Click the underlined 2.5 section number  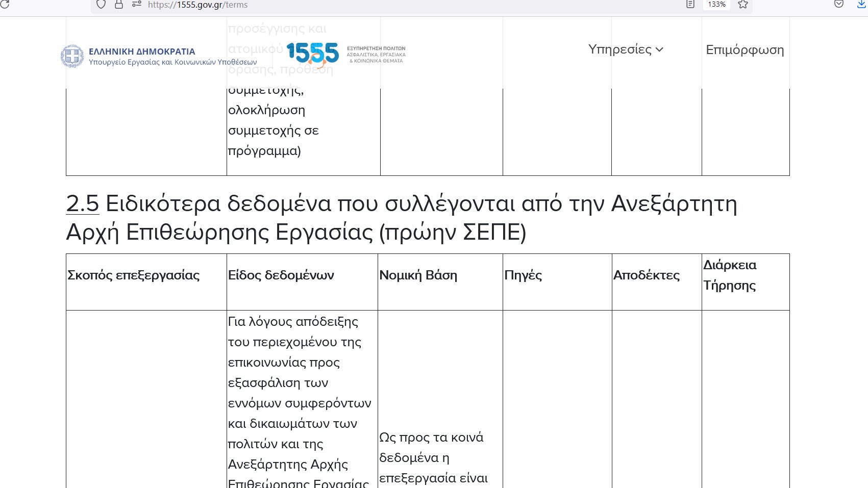(x=83, y=203)
